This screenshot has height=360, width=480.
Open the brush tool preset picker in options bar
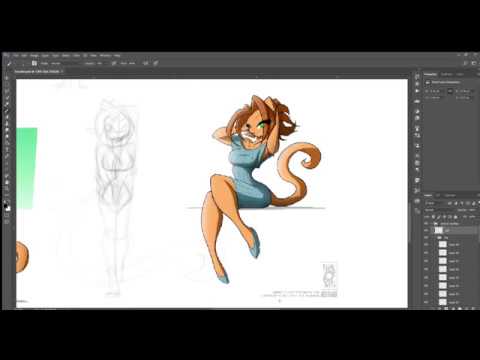coord(10,63)
